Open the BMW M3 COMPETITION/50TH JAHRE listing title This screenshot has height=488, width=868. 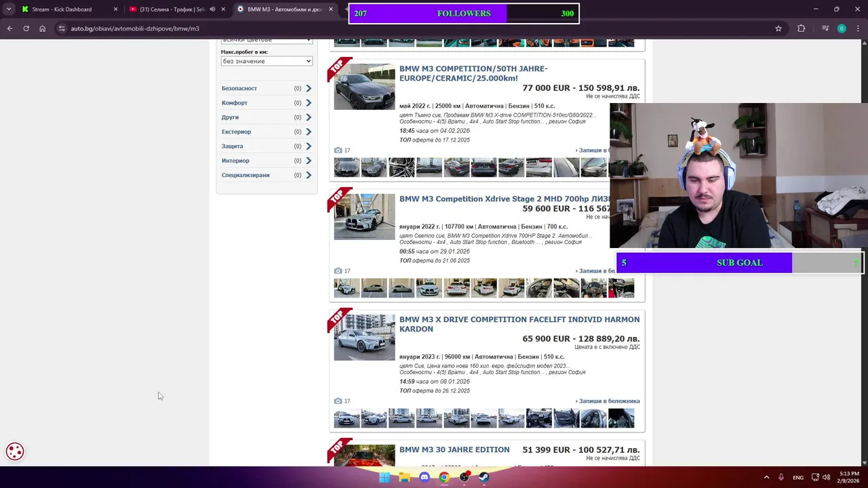[473, 73]
